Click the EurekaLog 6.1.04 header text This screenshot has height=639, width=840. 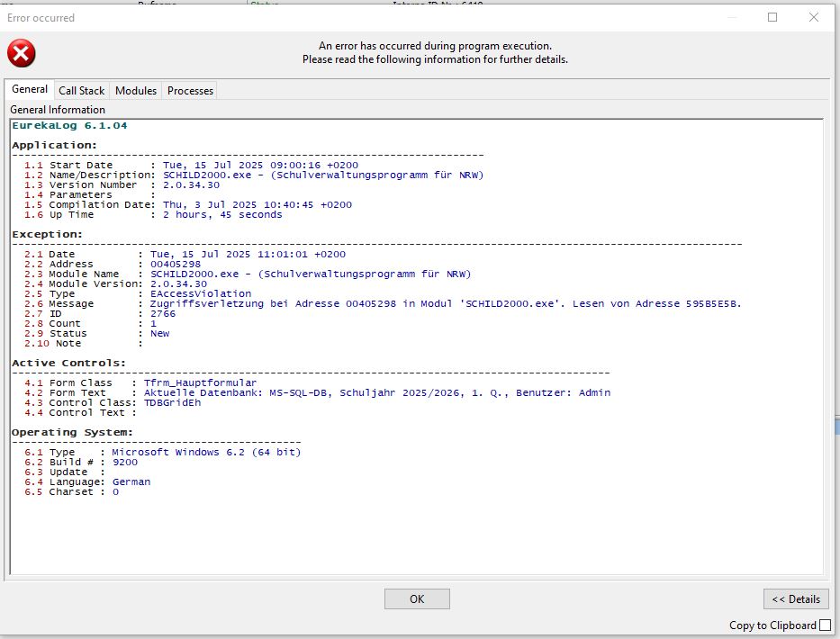pos(69,125)
